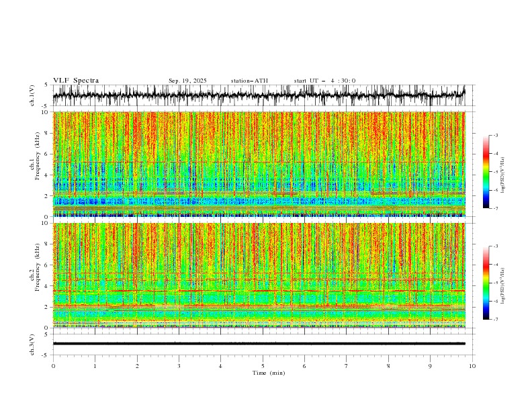This screenshot has width=532, height=411.
Task: Click the ch.2 colorbar log(PSD) label
Action: pyautogui.click(x=502, y=286)
